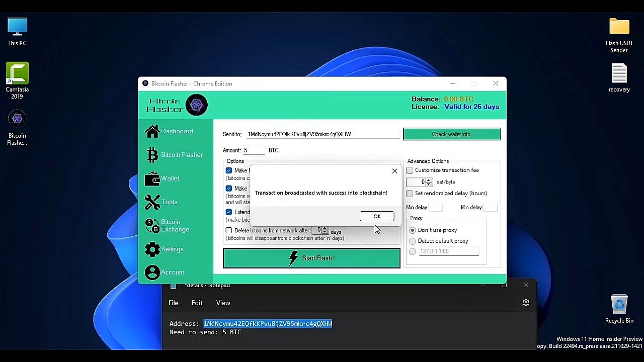Click the Account profile icon
The width and height of the screenshot is (644, 362).
coord(152,273)
